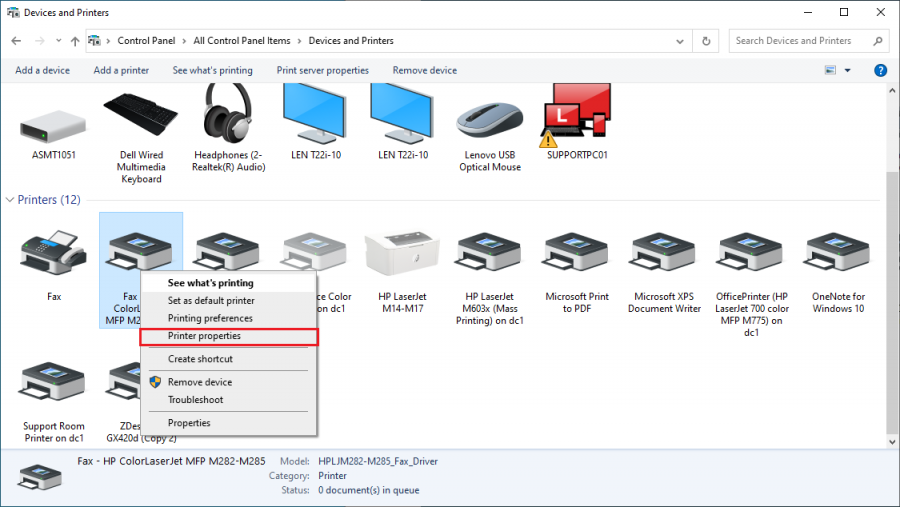
Task: Select the ASMT1051 drive device icon
Action: (x=53, y=126)
